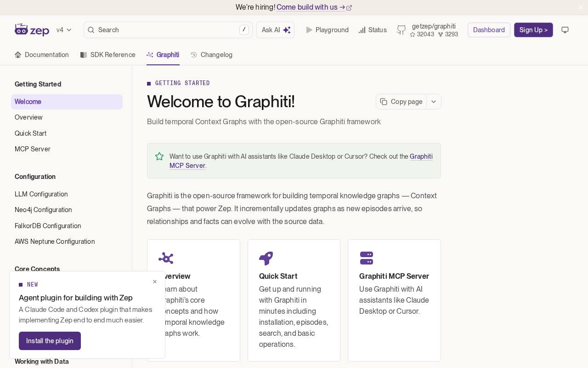Viewport: 588px width, 368px height.
Task: Switch to the Changelog tab
Action: [212, 55]
